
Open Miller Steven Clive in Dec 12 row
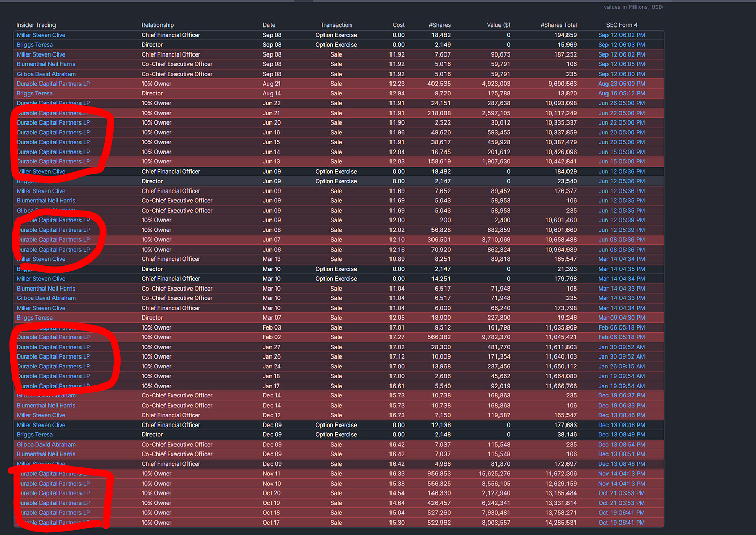[41, 415]
